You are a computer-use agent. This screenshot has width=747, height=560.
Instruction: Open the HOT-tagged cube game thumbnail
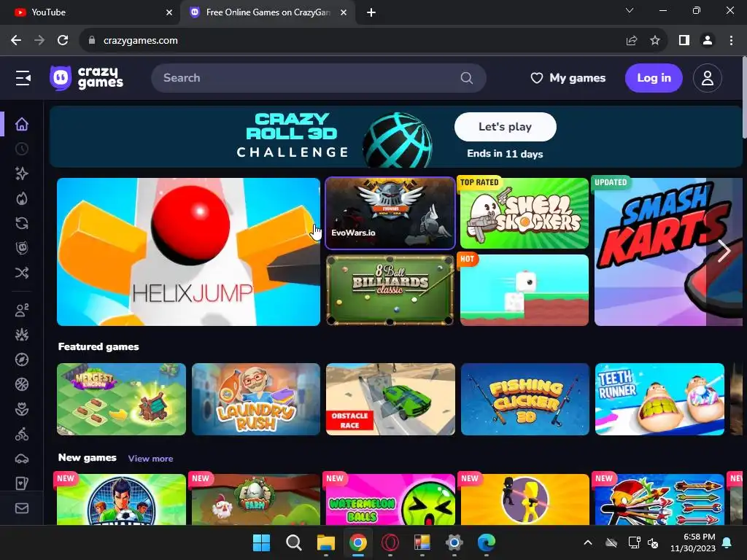pos(524,290)
